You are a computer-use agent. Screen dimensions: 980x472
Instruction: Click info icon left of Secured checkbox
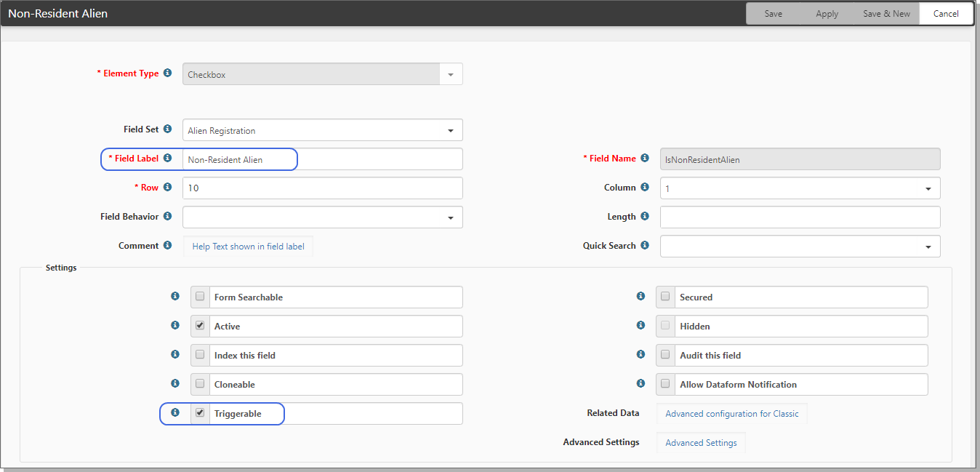pyautogui.click(x=640, y=297)
